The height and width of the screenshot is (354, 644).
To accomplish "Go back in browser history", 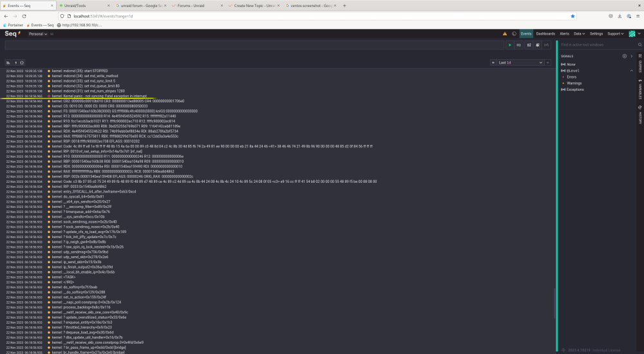I will (x=6, y=16).
